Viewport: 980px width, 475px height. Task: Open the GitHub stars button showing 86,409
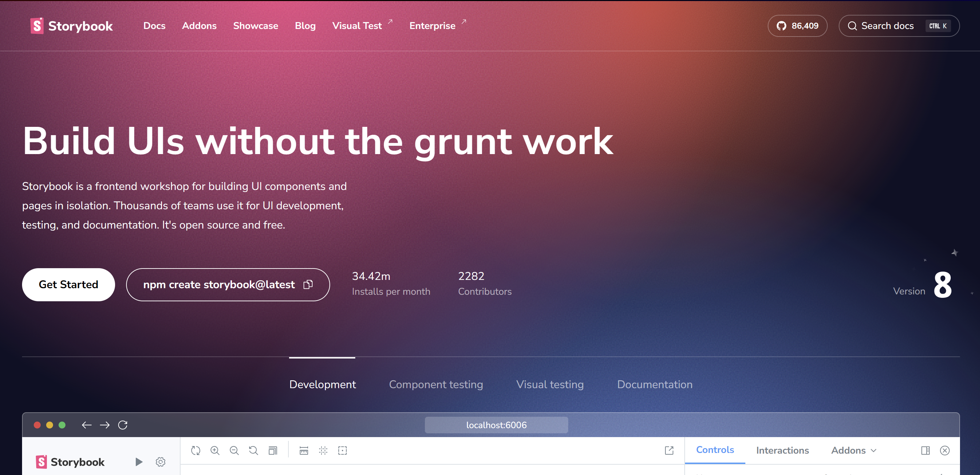tap(797, 26)
